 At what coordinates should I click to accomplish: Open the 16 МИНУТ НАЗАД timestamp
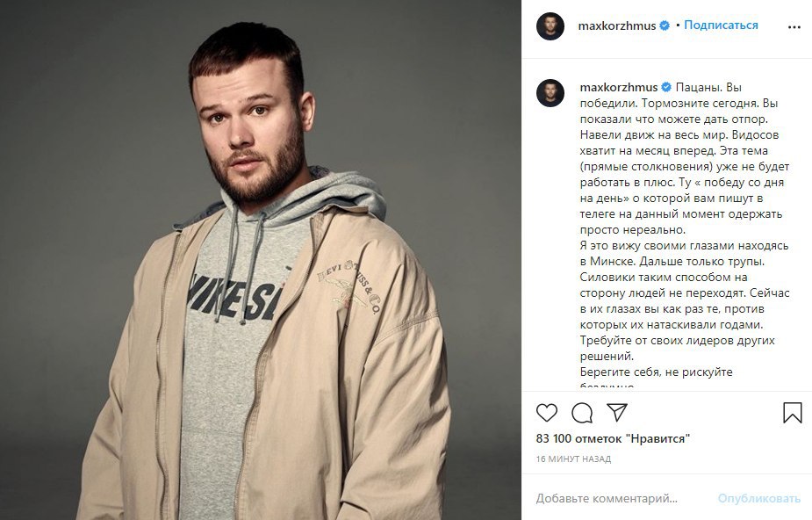[573, 459]
